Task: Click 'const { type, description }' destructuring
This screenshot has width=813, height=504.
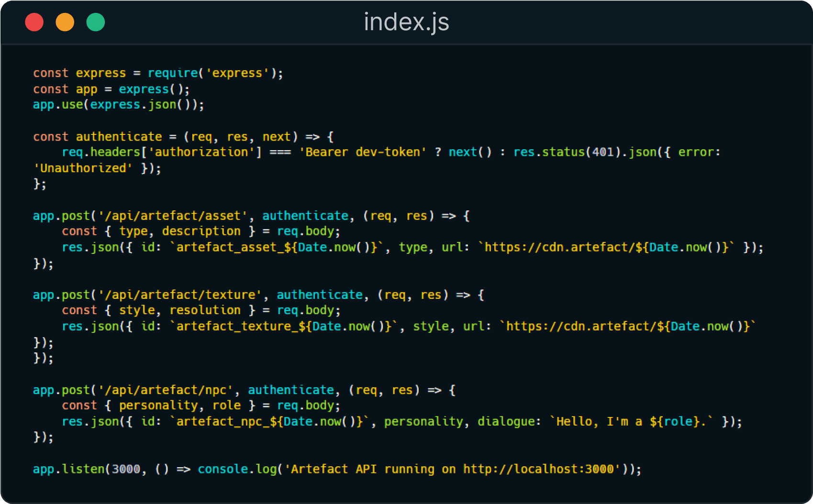Action: pos(158,231)
